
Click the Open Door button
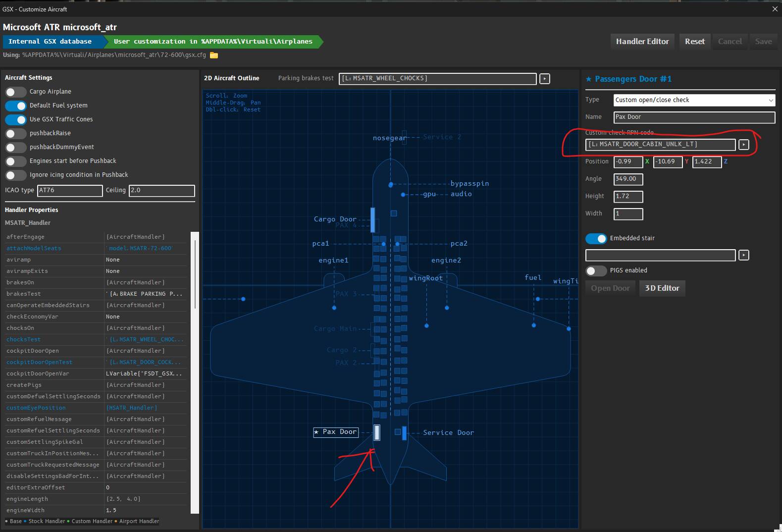tap(610, 288)
